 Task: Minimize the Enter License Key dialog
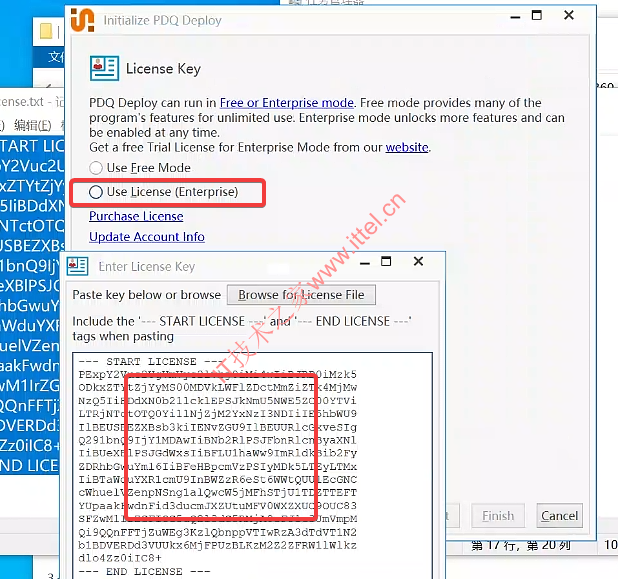[365, 263]
